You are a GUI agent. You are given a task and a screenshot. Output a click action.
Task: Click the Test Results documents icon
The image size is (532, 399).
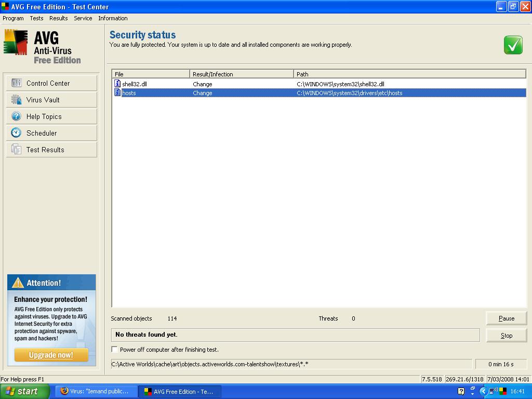(16, 149)
